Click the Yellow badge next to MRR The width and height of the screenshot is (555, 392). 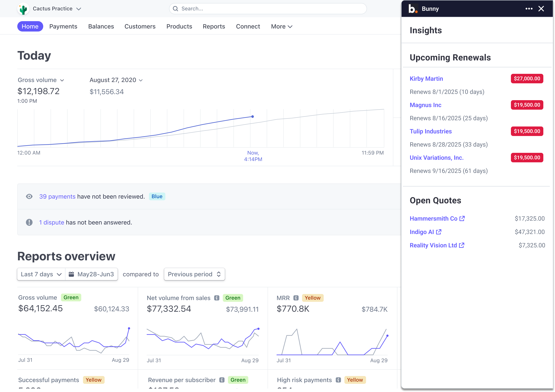tap(312, 298)
